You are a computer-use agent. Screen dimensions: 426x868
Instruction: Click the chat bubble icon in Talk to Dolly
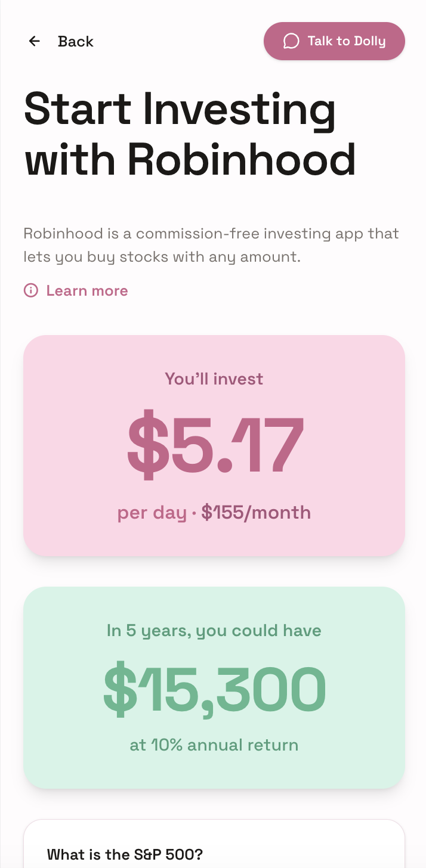point(291,41)
